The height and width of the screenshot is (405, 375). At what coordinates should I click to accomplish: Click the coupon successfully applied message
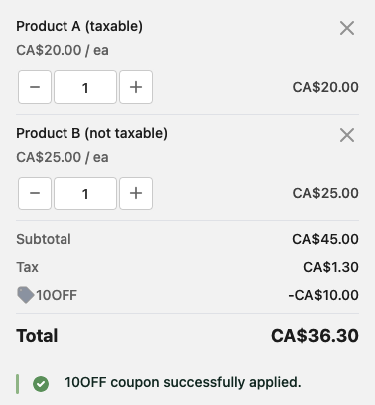(x=183, y=382)
